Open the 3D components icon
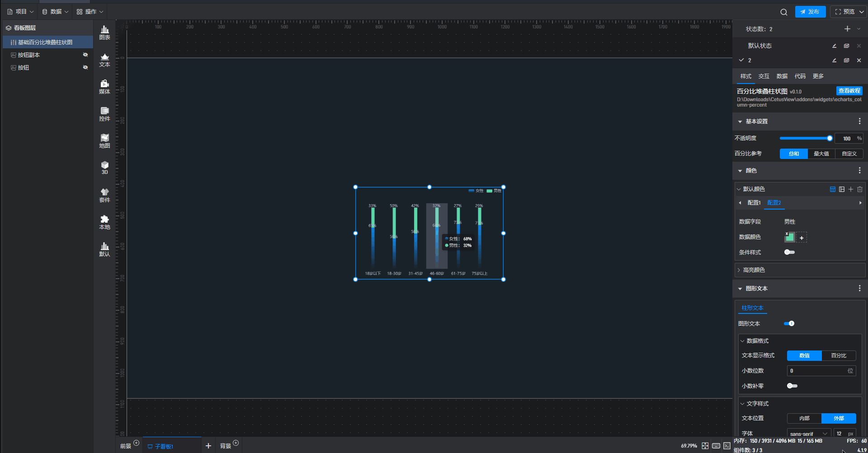The image size is (868, 453). (104, 168)
